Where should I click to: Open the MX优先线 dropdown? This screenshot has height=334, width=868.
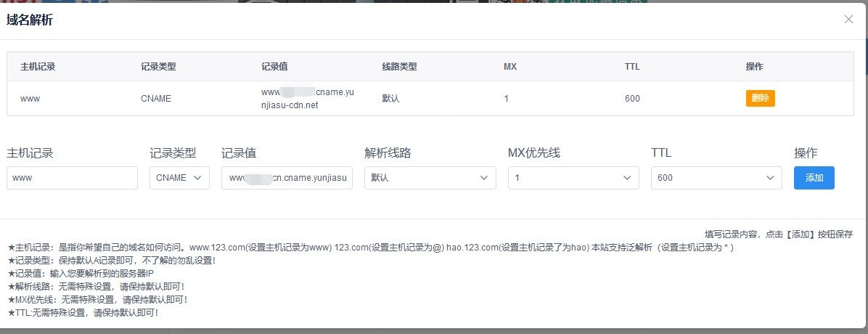click(x=573, y=178)
